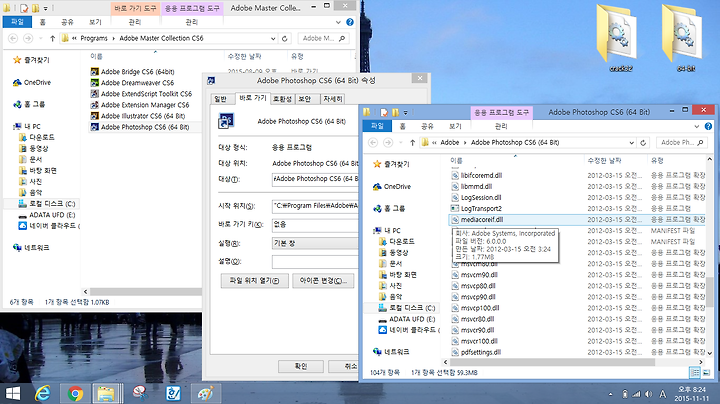Expand the ribbon in the Master Collection window
The height and width of the screenshot is (404, 720).
(338, 22)
